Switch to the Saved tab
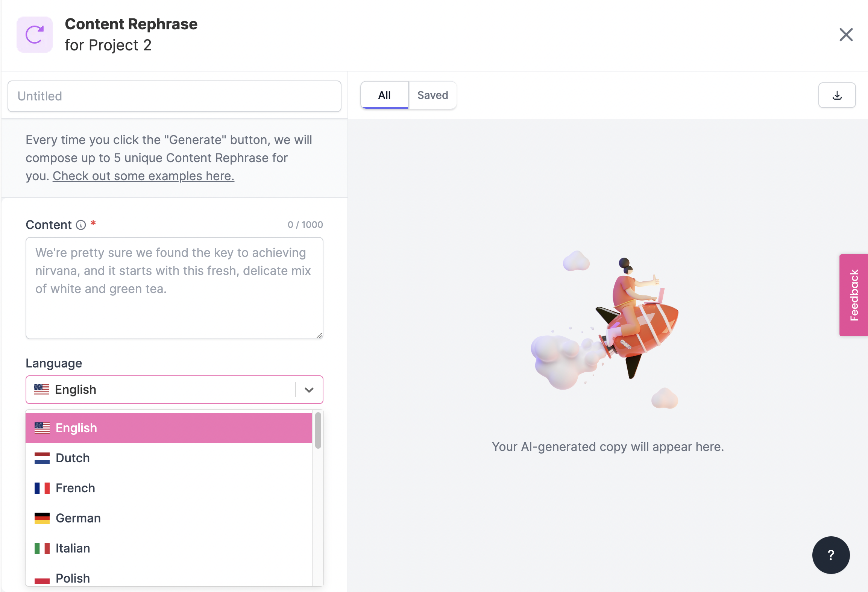This screenshot has height=592, width=868. pos(432,96)
